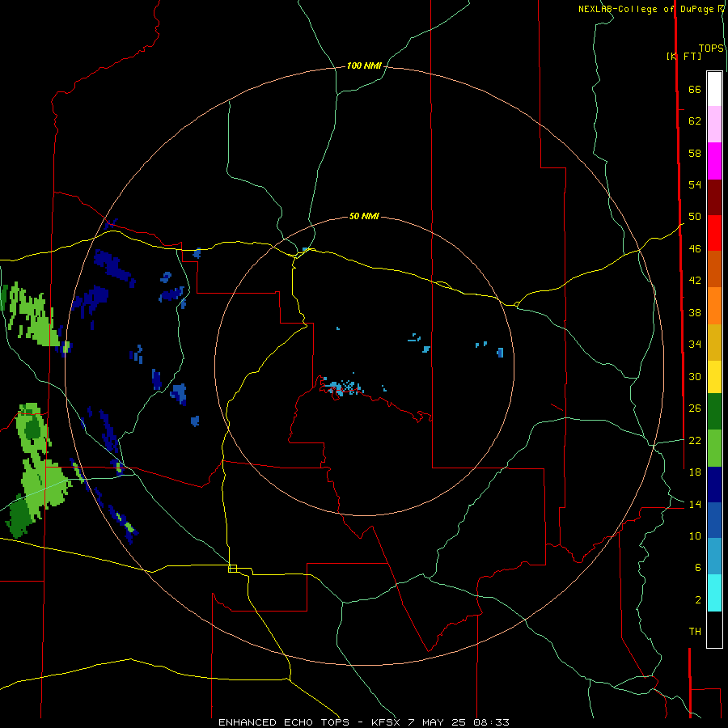Click the '42' legend value

click(x=695, y=280)
